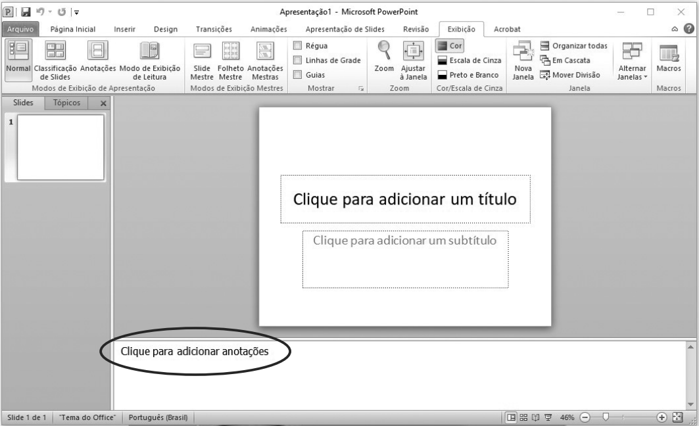699x426 pixels.
Task: Save the presentation from quick access toolbar
Action: click(26, 12)
